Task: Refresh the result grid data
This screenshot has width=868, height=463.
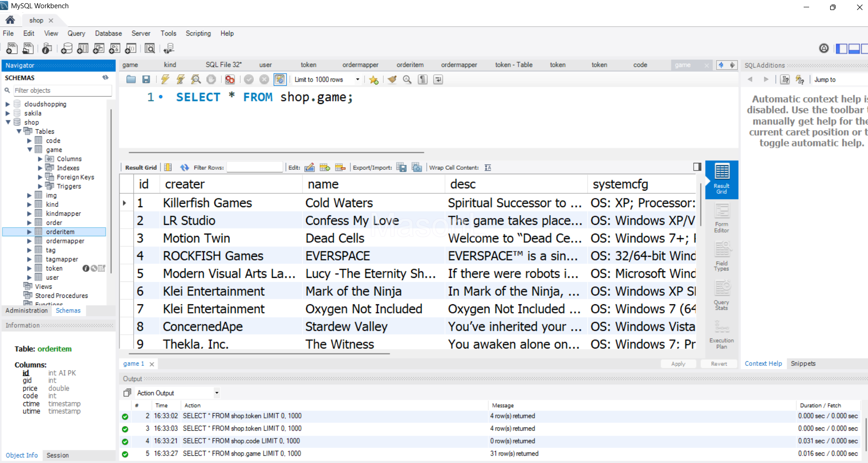Action: [184, 167]
